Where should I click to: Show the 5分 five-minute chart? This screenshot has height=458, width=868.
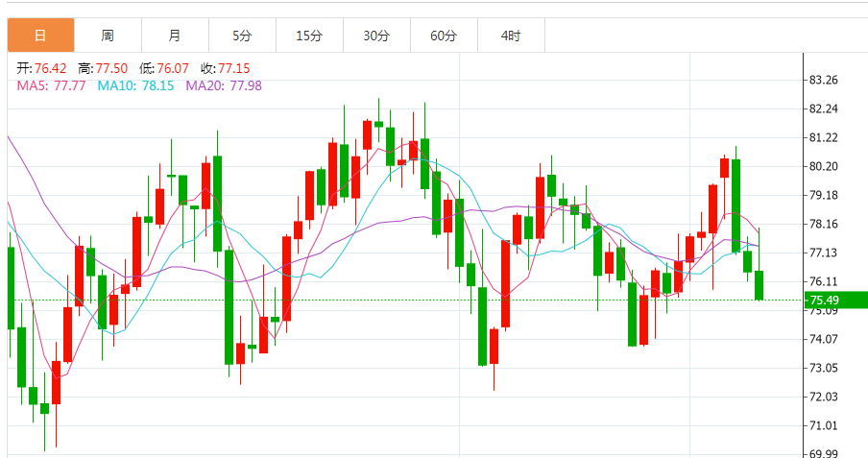pos(242,36)
